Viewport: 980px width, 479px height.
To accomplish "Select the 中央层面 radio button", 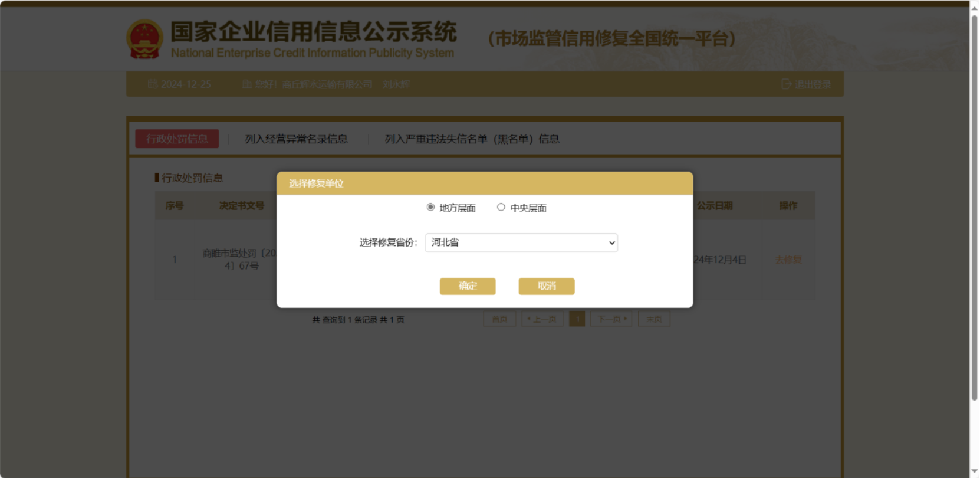I will (x=501, y=207).
